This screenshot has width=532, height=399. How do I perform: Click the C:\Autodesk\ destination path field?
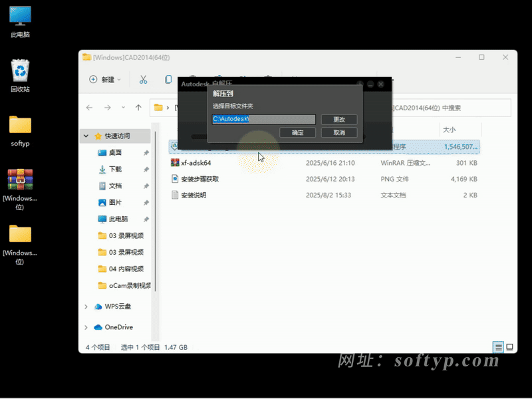263,119
